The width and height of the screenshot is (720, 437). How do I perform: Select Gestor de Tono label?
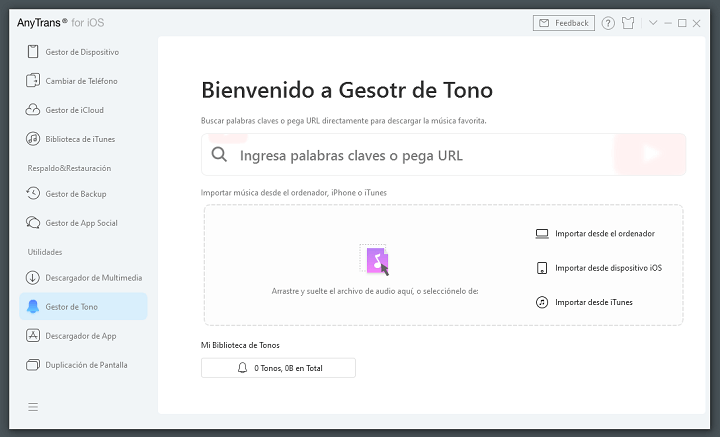pyautogui.click(x=72, y=307)
